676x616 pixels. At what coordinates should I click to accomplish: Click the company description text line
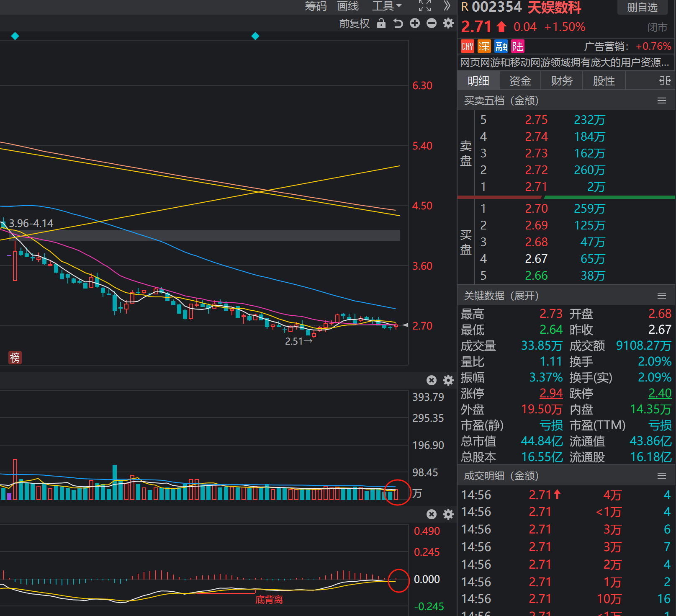pyautogui.click(x=565, y=63)
